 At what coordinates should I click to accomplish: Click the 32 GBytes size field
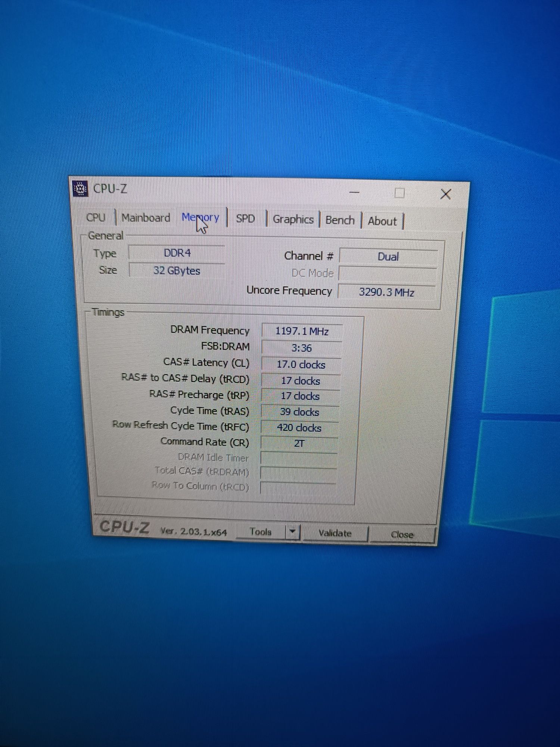click(x=177, y=270)
